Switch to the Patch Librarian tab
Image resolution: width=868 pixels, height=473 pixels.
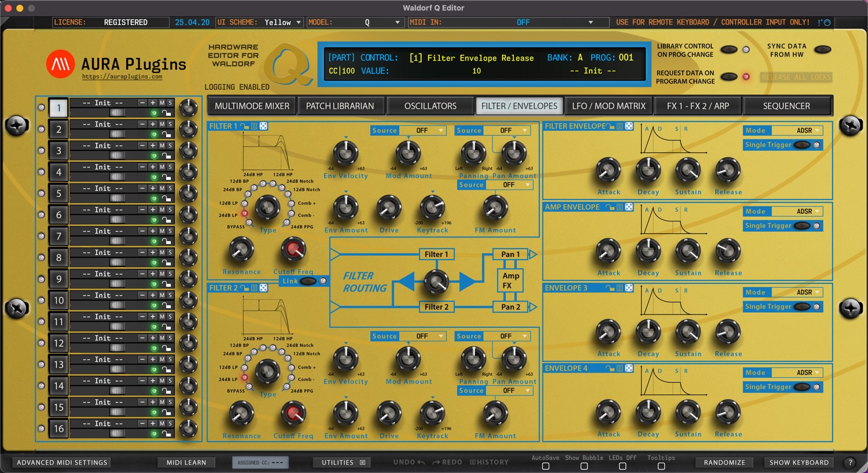point(340,106)
